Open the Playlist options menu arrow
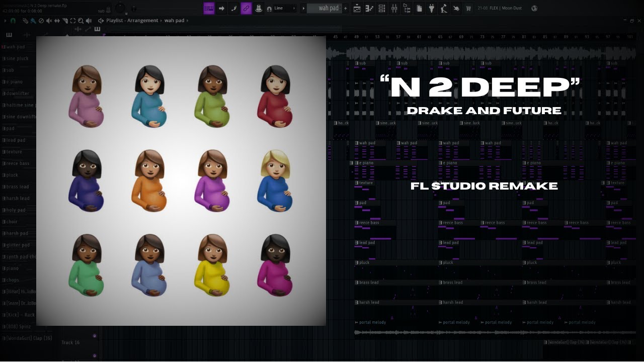644x362 pixels. 6,21
